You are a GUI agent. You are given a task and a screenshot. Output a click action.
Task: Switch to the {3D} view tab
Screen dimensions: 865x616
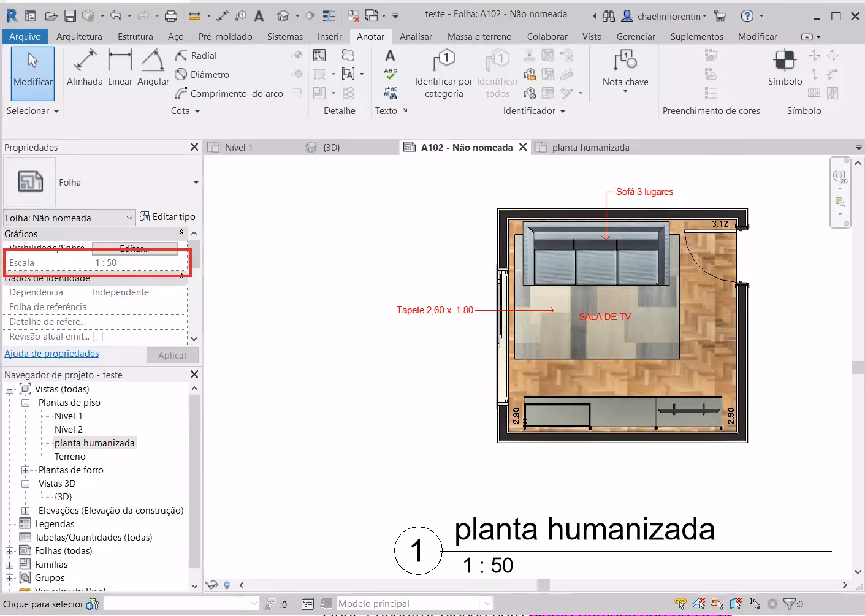point(331,148)
